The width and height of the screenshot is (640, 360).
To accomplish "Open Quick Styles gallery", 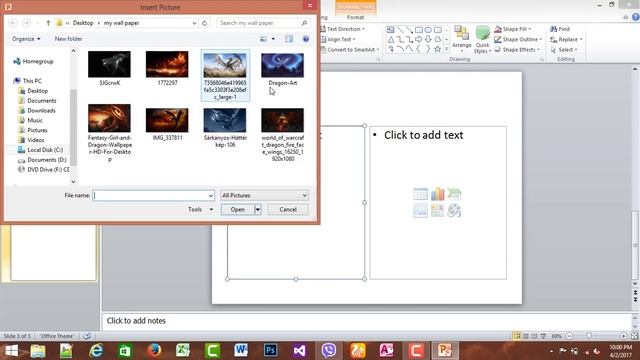I will tap(482, 40).
